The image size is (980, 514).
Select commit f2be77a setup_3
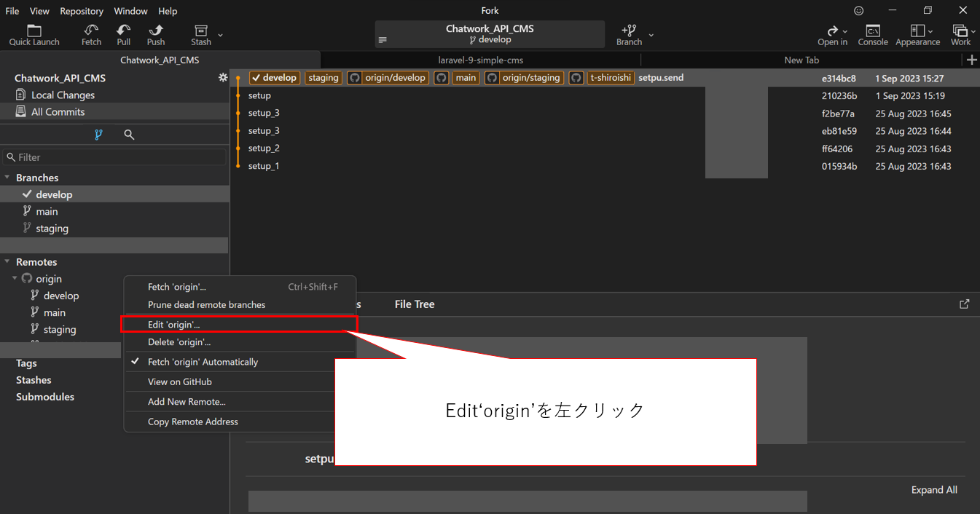605,113
